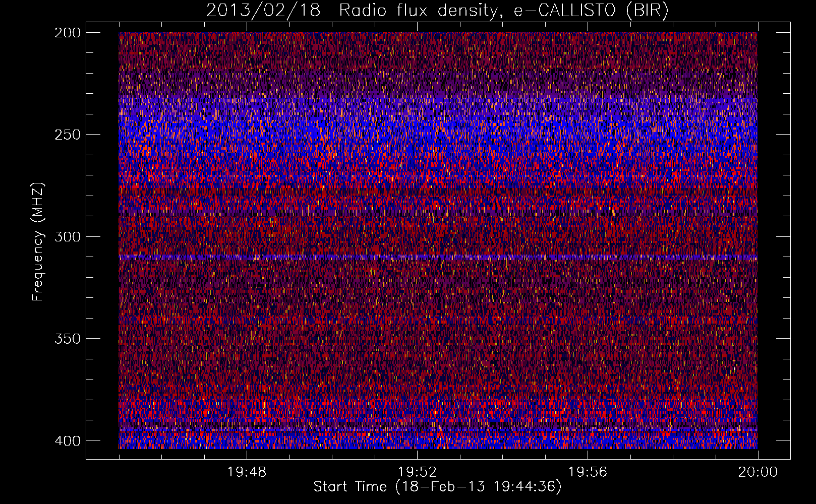816x504 pixels.
Task: Click the 19:48 time tick label
Action: point(247,472)
